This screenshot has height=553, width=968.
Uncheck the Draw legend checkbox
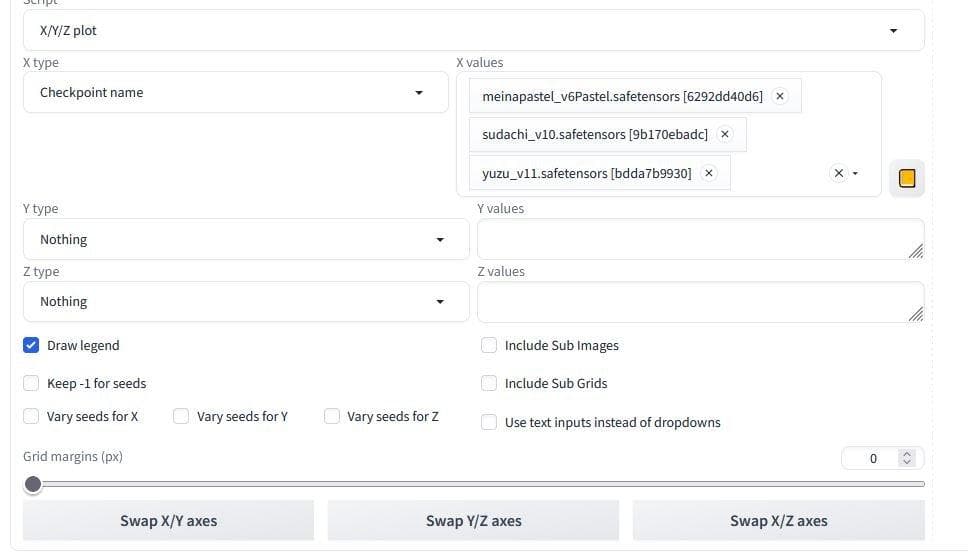31,346
